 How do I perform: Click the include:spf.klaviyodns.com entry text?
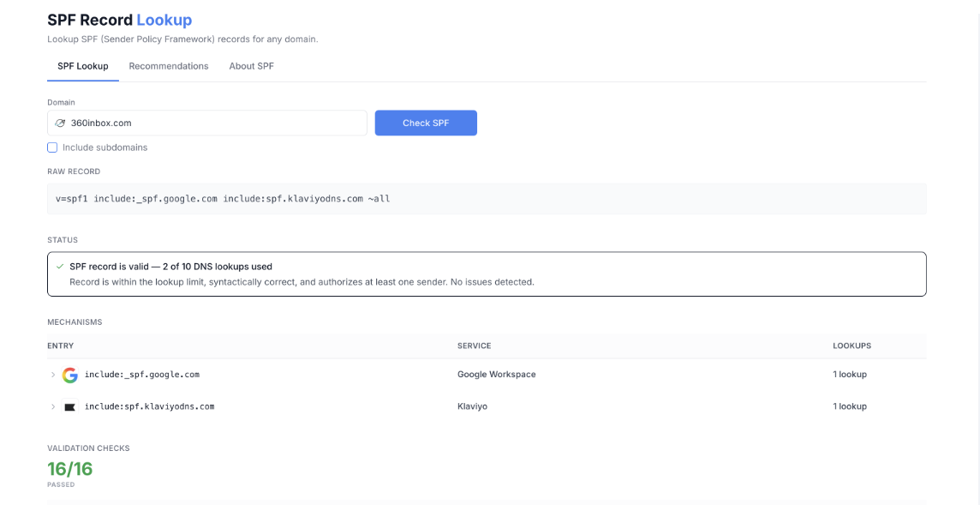[x=149, y=406]
